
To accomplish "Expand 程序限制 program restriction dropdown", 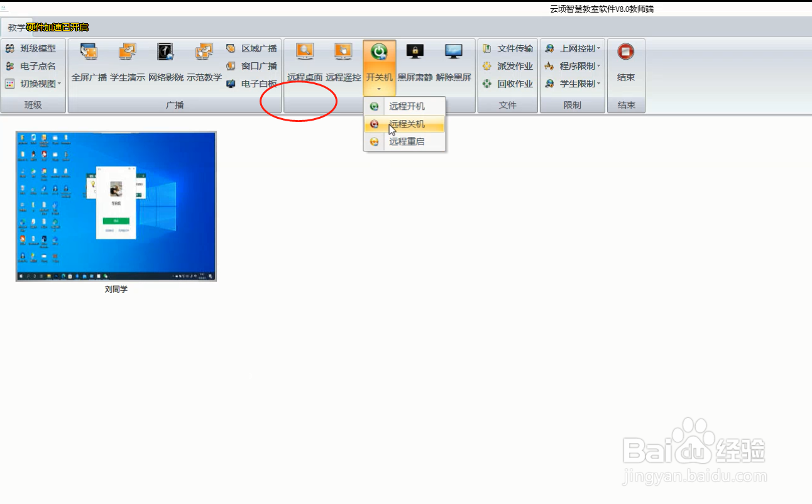I will pyautogui.click(x=573, y=66).
